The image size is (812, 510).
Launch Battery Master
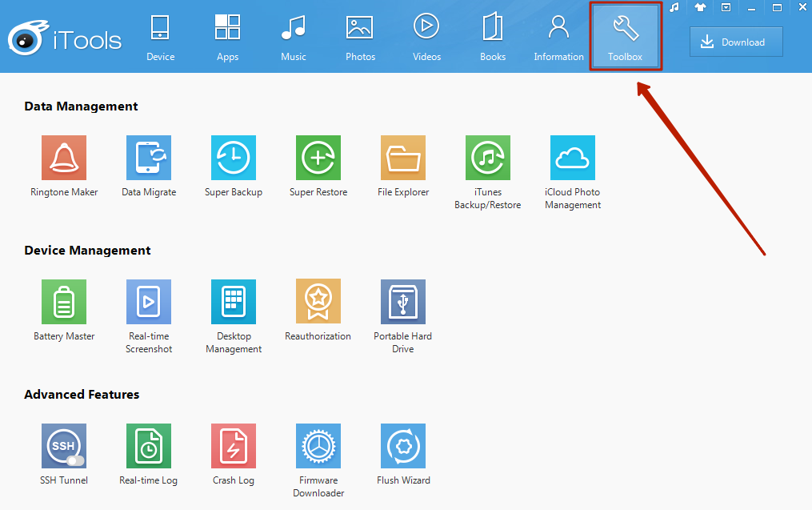point(64,302)
